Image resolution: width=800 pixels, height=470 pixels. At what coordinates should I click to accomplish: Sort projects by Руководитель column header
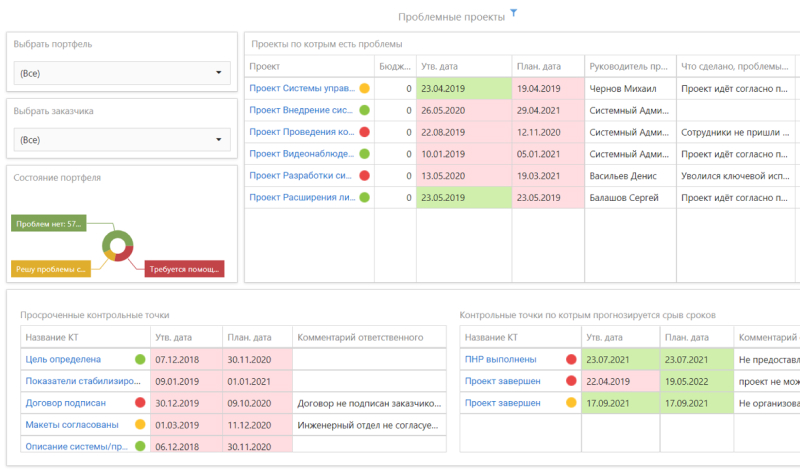[x=629, y=67]
